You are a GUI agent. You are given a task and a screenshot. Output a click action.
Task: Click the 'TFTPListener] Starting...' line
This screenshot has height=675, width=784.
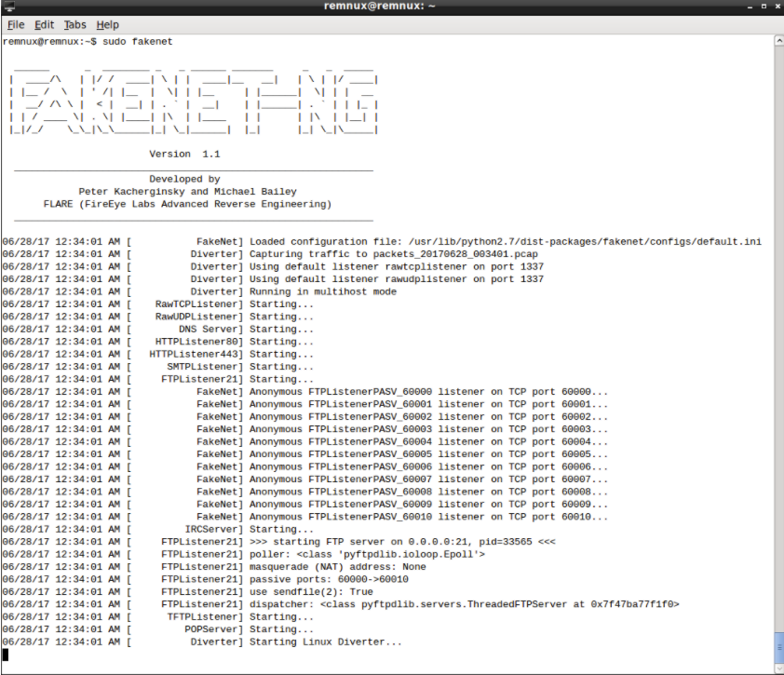coord(158,616)
